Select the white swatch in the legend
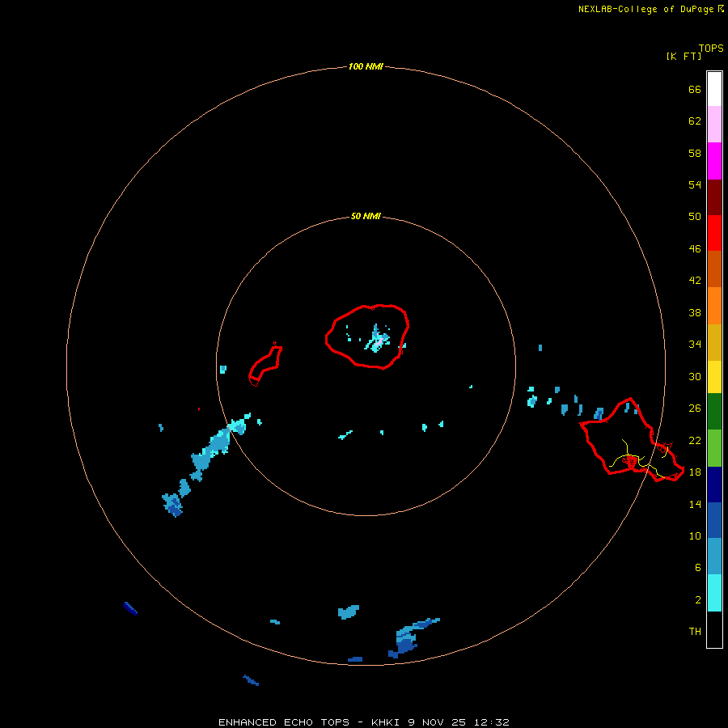Image resolution: width=728 pixels, height=728 pixels. 714,89
